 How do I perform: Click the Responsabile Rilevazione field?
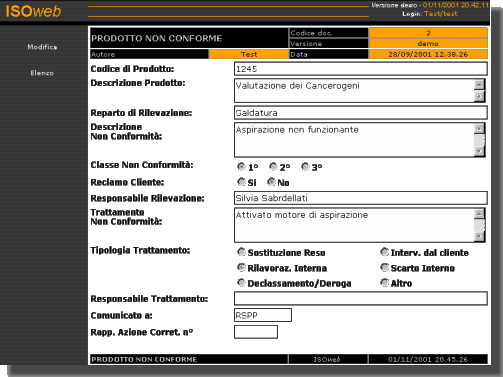pyautogui.click(x=361, y=198)
